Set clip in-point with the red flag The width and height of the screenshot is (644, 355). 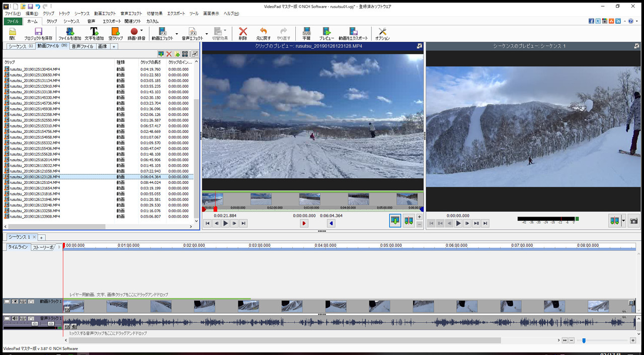[304, 224]
